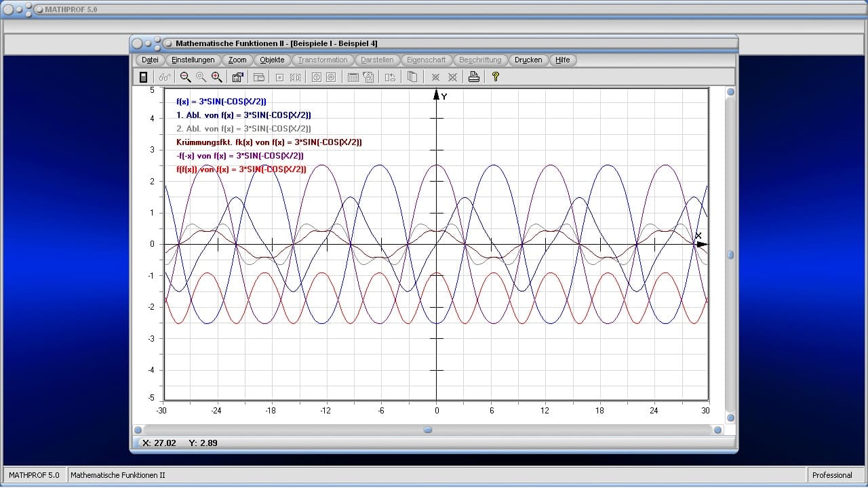
Task: Open the value table icon in the toolbar
Action: pyautogui.click(x=353, y=77)
